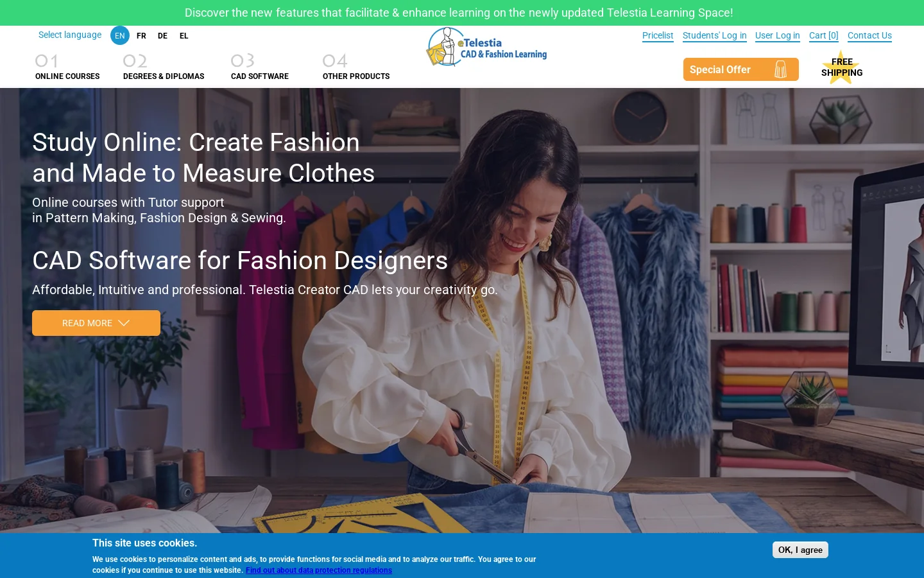Click the Free Shipping star badge
924x578 pixels.
click(x=841, y=67)
